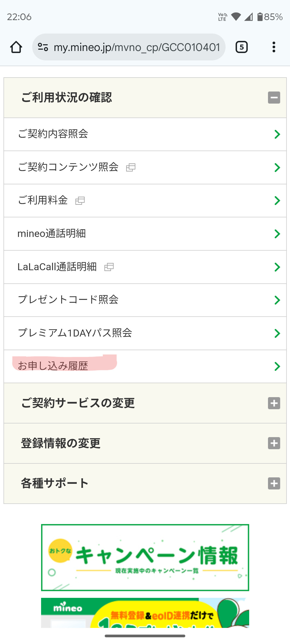Open mineo通話明細 menu item

[x=52, y=234]
